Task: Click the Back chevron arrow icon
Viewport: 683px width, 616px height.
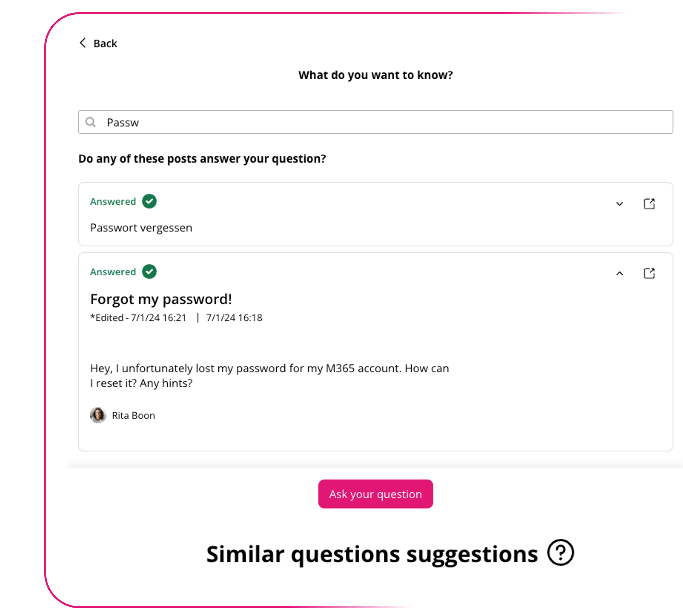Action: click(x=83, y=43)
